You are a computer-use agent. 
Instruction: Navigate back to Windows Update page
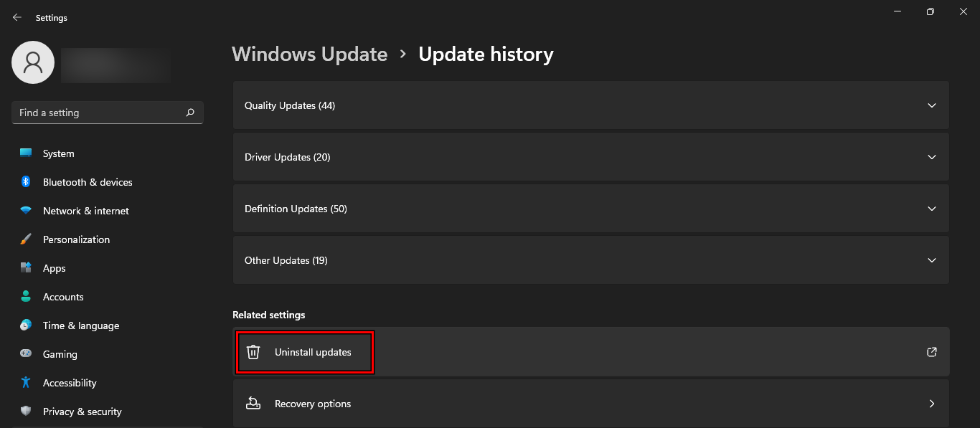(x=309, y=54)
